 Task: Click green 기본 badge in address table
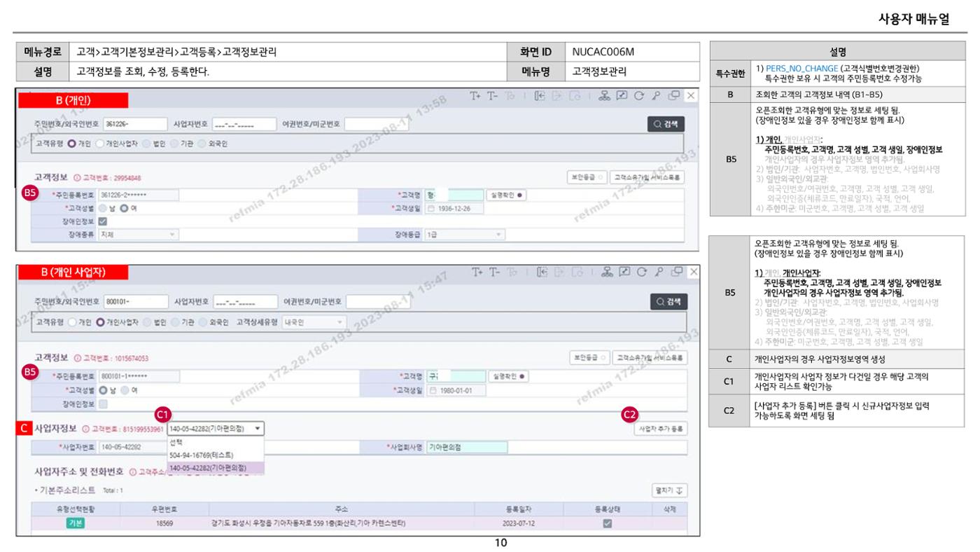(75, 523)
